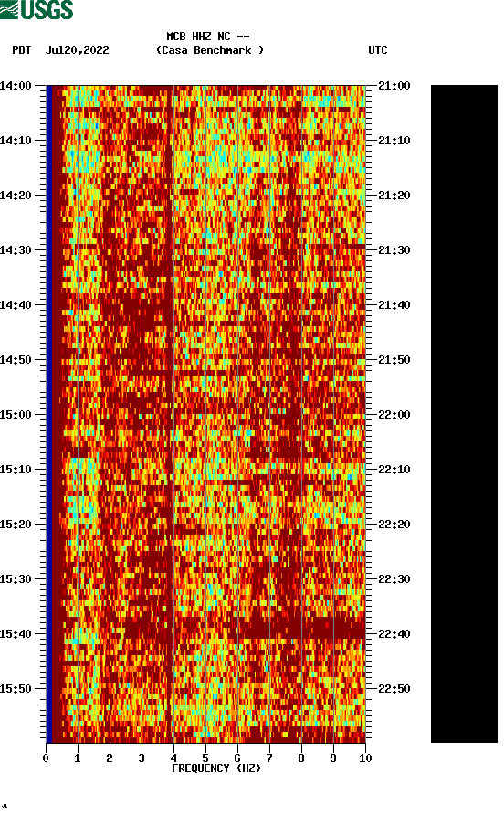This screenshot has height=816, width=504.
Task: Click the '22:30' UTC time label
Action: (394, 579)
